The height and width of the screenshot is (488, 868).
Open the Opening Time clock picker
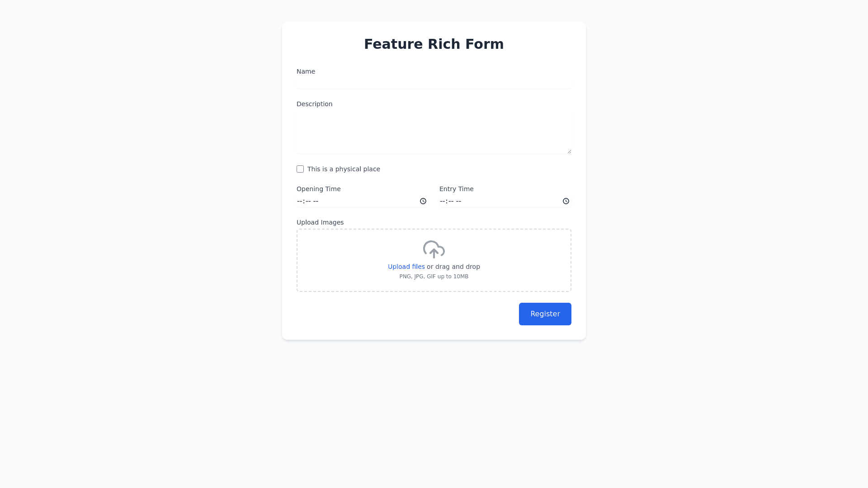[x=423, y=201]
